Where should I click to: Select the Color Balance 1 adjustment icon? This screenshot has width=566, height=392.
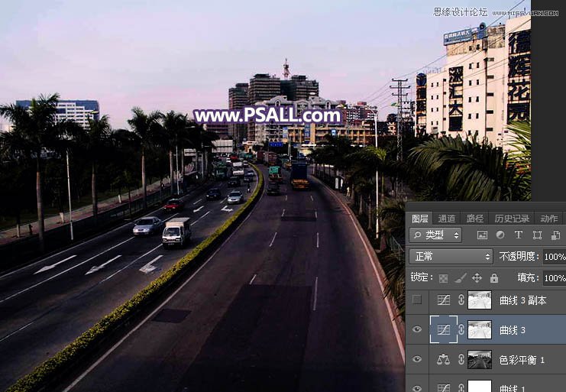443,360
